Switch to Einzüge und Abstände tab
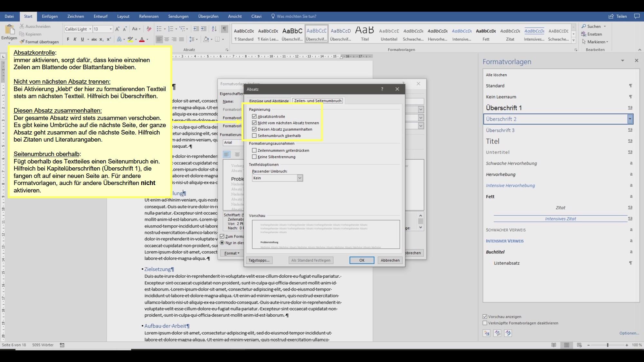This screenshot has width=644, height=362. pos(269,101)
